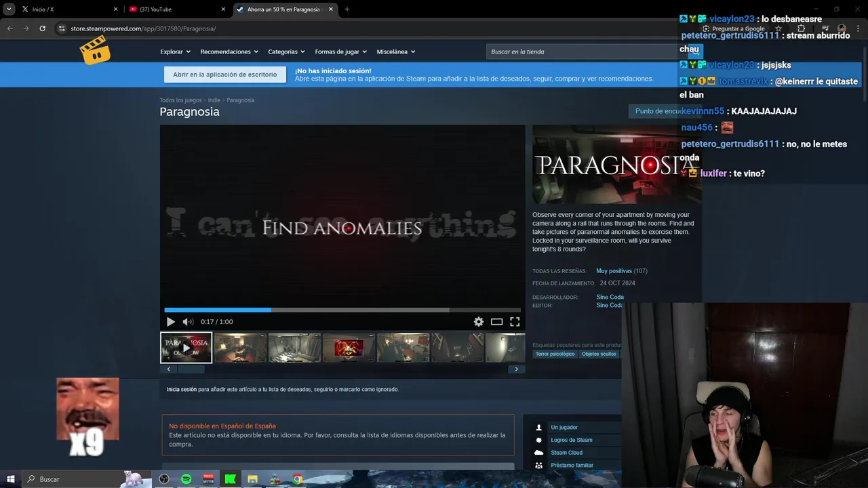Select the red fourth screenshot thumbnail

[x=349, y=348]
